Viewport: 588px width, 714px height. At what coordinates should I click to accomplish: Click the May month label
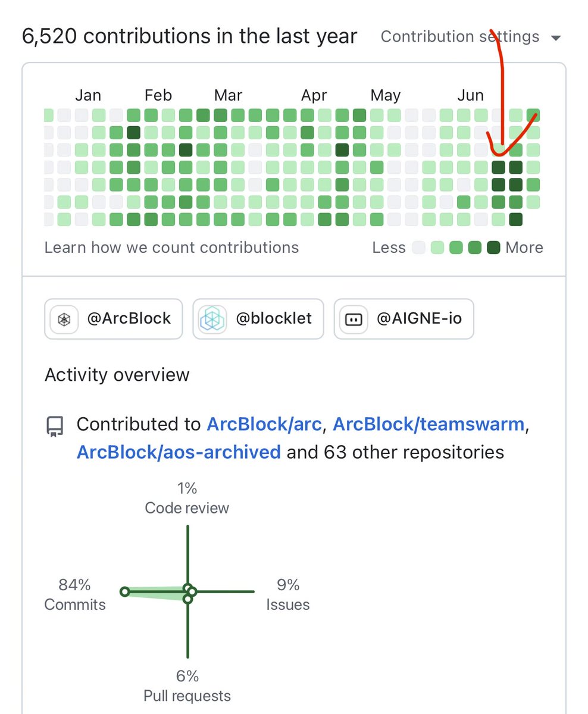386,95
